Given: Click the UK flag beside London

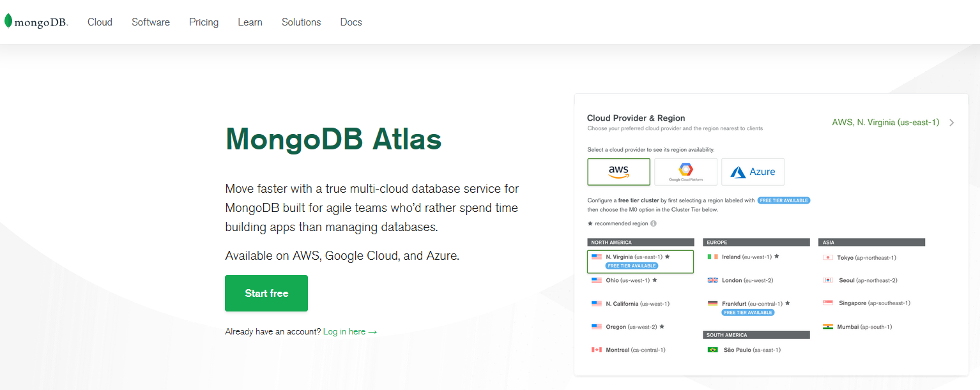Looking at the screenshot, I should (712, 280).
